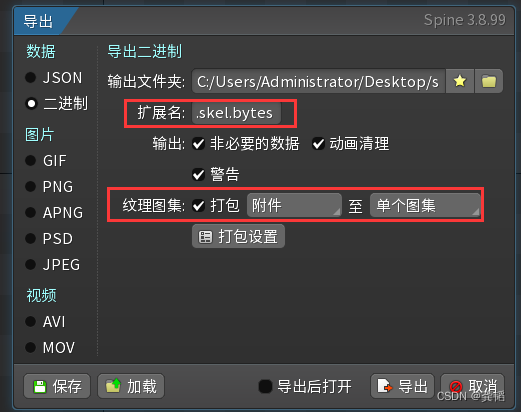
Task: Click the 打包设置 pack settings button
Action: pyautogui.click(x=238, y=236)
